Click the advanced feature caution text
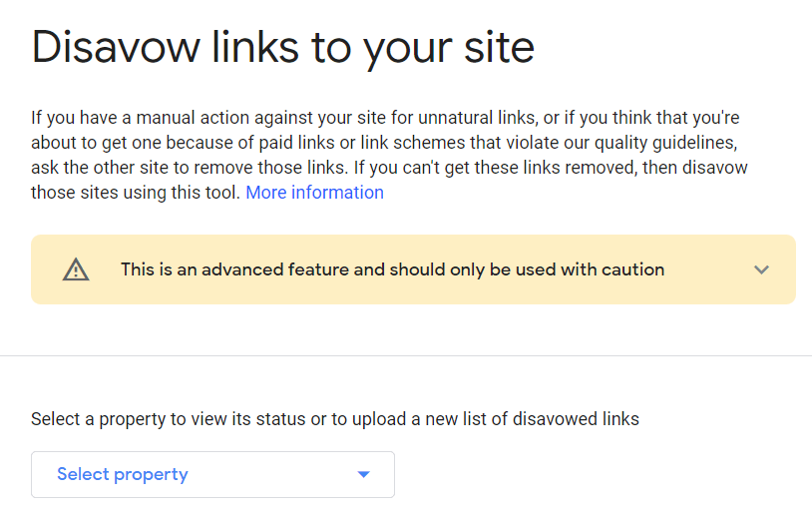 pos(392,269)
